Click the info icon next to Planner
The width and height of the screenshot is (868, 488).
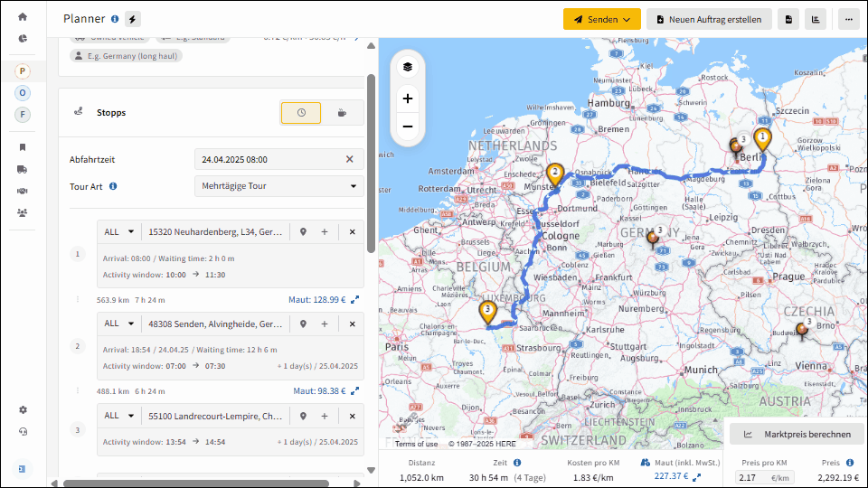click(x=115, y=19)
